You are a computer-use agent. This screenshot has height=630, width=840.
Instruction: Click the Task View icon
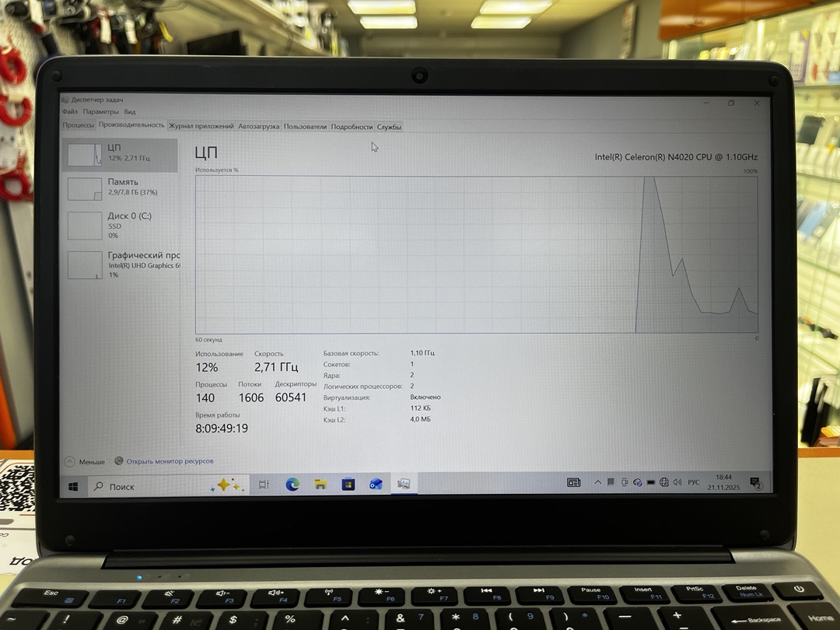pyautogui.click(x=264, y=485)
